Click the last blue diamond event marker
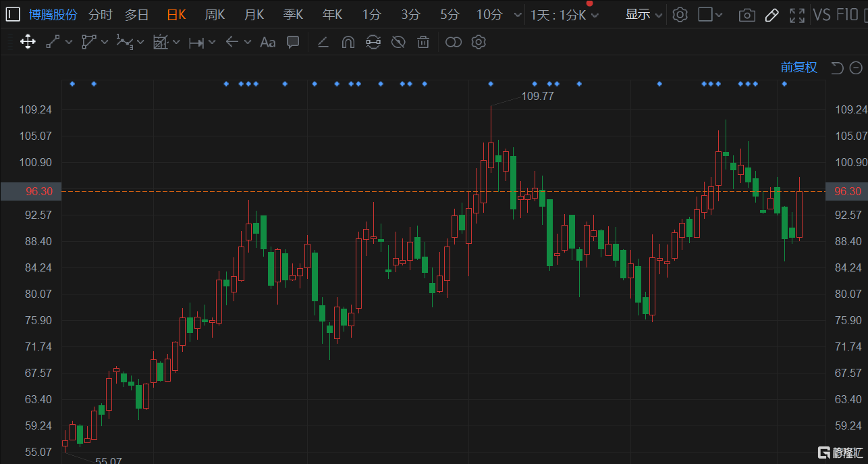The height and width of the screenshot is (464, 868). pyautogui.click(x=784, y=84)
